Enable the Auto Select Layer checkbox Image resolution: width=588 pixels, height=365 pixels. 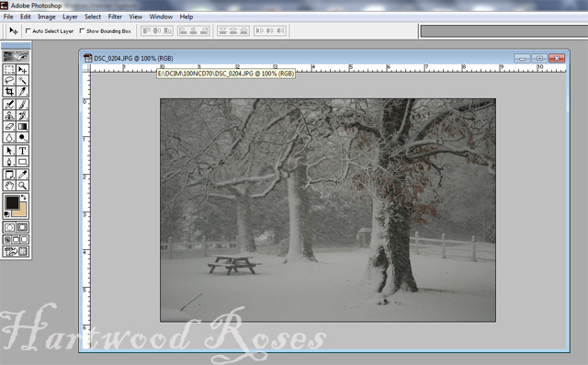tap(28, 30)
